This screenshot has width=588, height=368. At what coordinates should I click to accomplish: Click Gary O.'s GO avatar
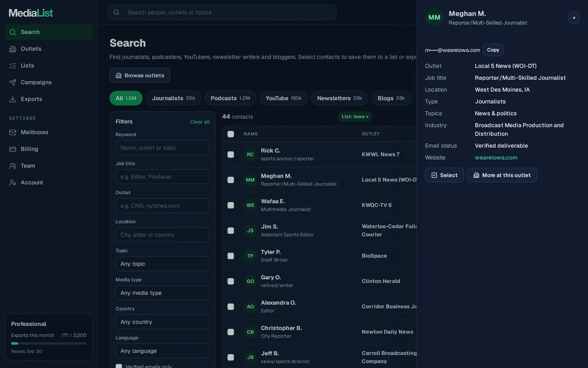click(x=250, y=281)
